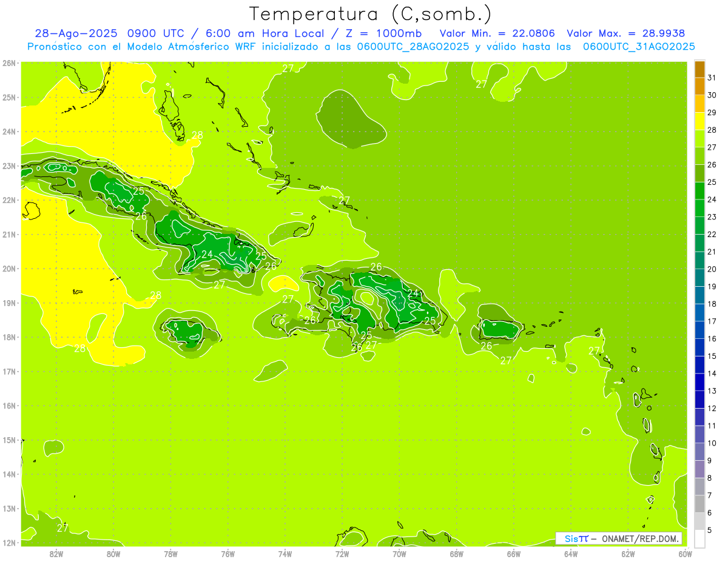Click the 23N latitude label
Screen dimensions: 728x562
8,166
